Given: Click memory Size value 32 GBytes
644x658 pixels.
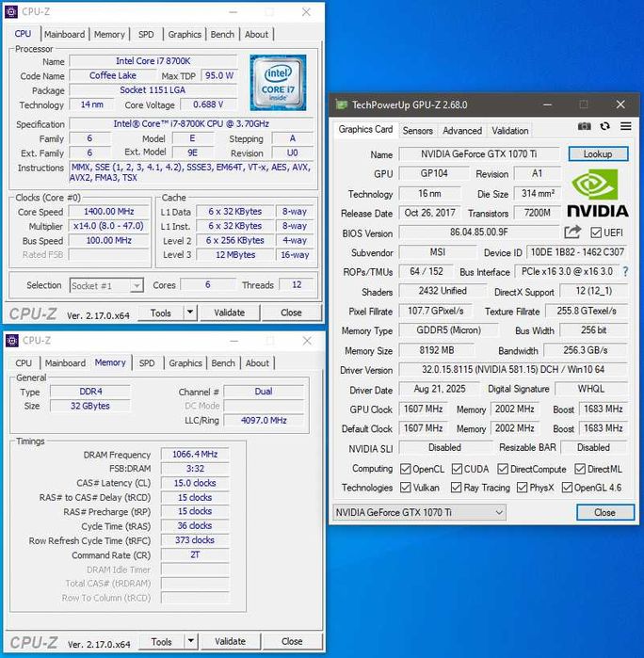Looking at the screenshot, I should 90,406.
